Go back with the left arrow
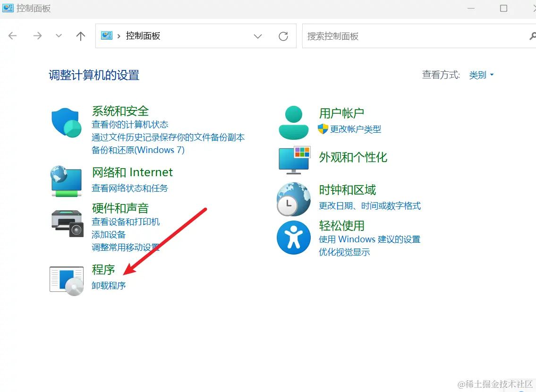The height and width of the screenshot is (392, 536). click(13, 36)
